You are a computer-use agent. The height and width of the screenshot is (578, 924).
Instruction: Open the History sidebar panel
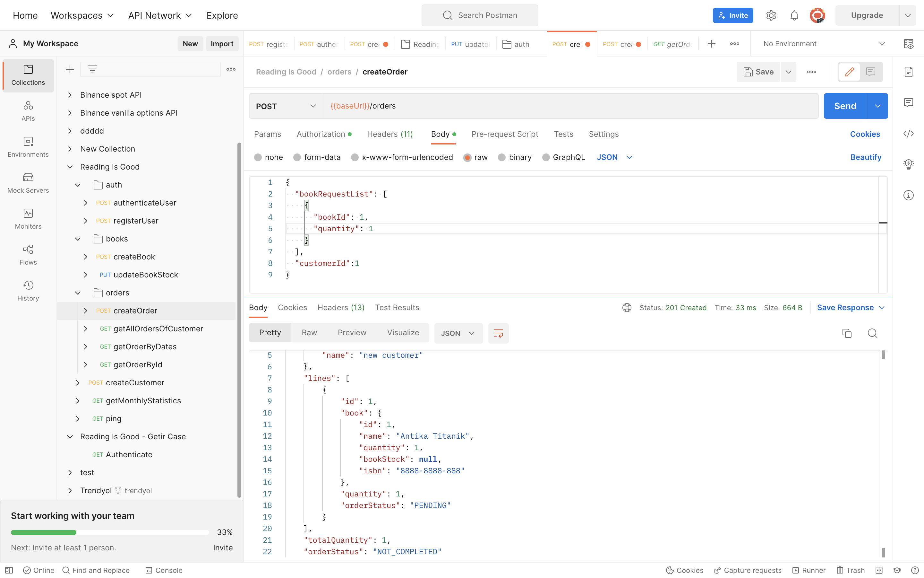tap(28, 291)
